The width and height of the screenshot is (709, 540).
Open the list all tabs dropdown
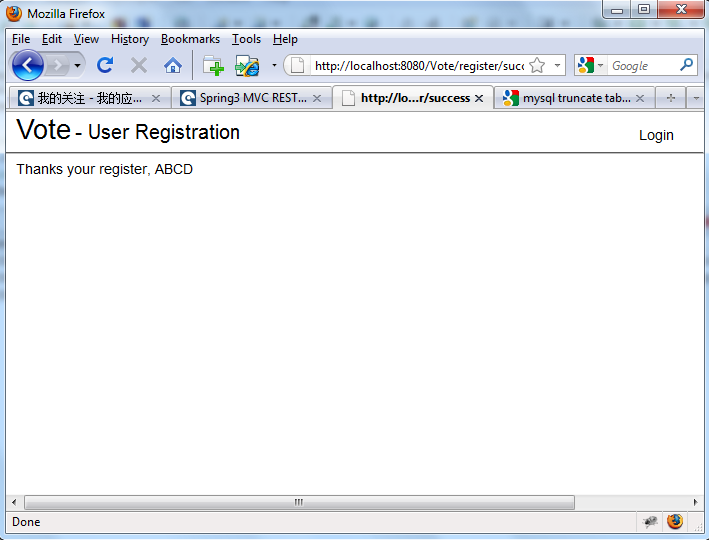click(x=696, y=98)
